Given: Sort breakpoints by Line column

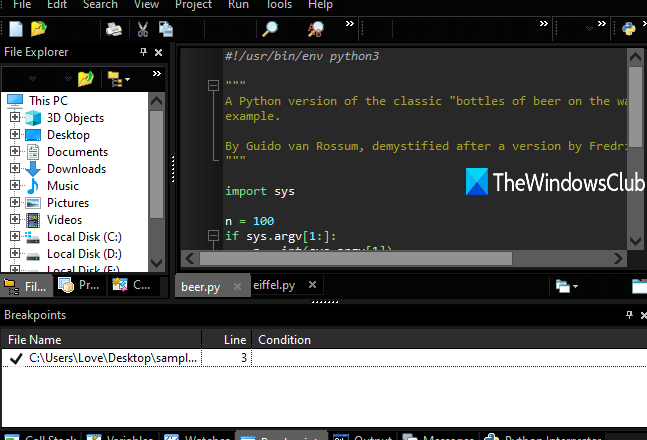Looking at the screenshot, I should [x=227, y=340].
